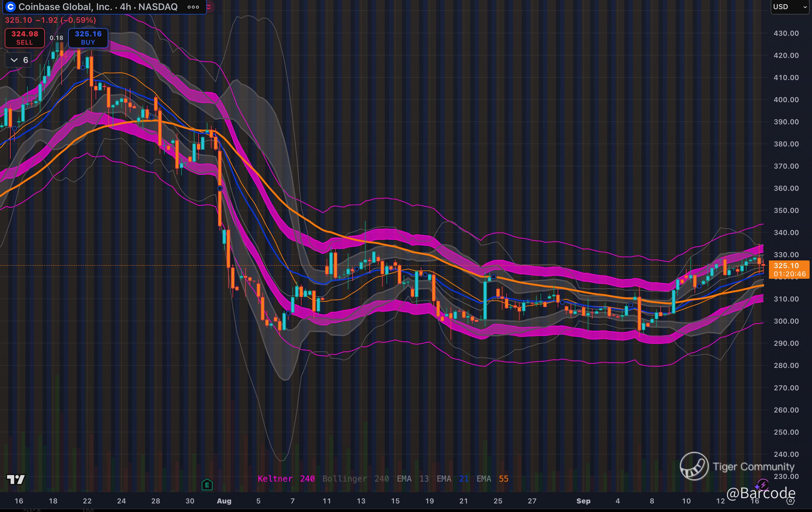Open the three-dot more menu beside NASDAQ
Screen dimensions: 812x512
click(x=193, y=7)
